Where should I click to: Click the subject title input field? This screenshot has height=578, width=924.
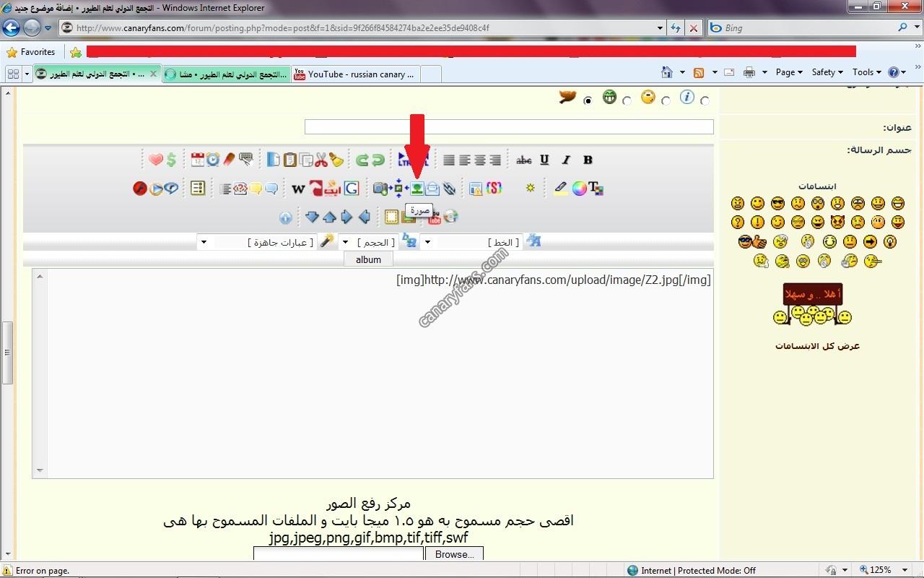click(x=509, y=127)
